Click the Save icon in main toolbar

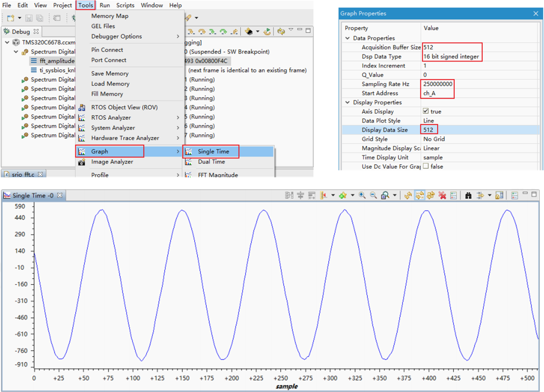(29, 18)
